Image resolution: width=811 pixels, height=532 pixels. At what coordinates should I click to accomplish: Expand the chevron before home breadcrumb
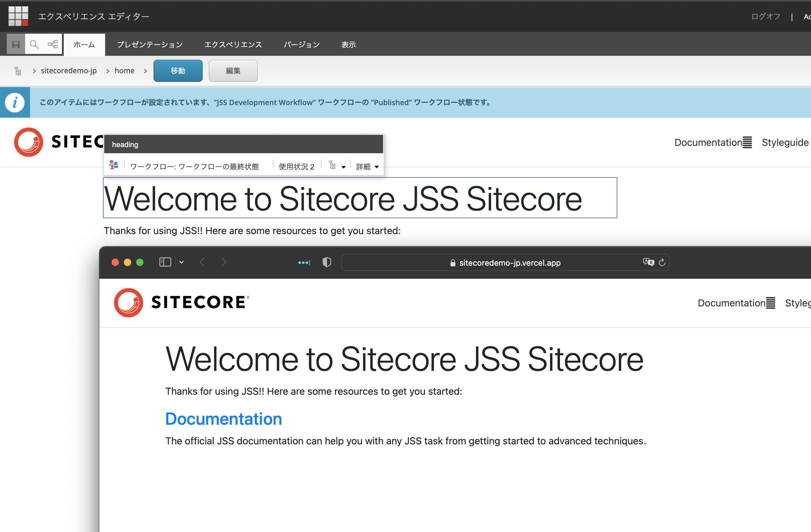pyautogui.click(x=108, y=71)
